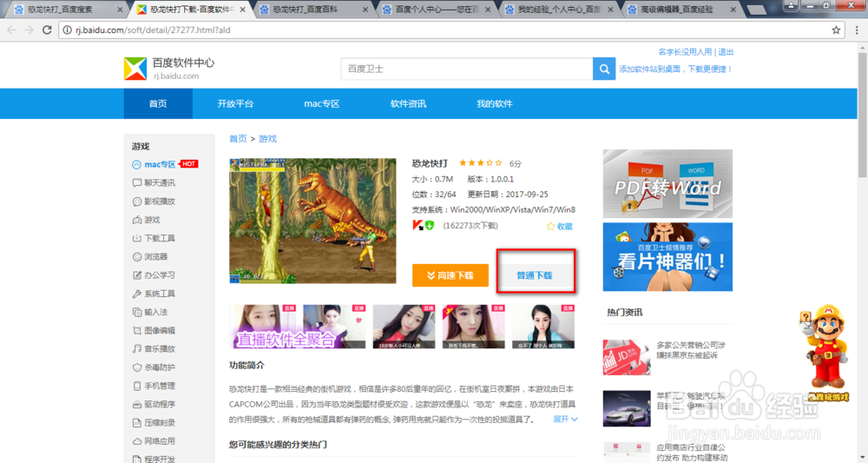868x463 pixels.
Task: Click the orange 高速下载 button
Action: pyautogui.click(x=450, y=275)
